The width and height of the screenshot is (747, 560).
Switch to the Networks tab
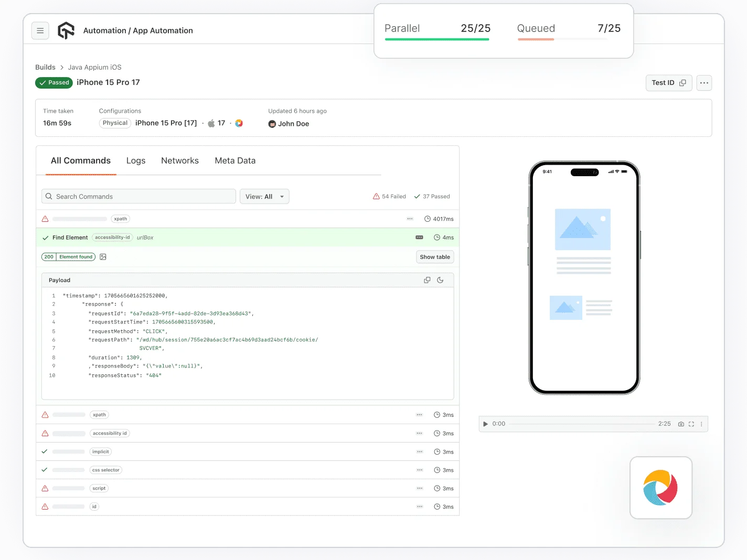coord(180,160)
